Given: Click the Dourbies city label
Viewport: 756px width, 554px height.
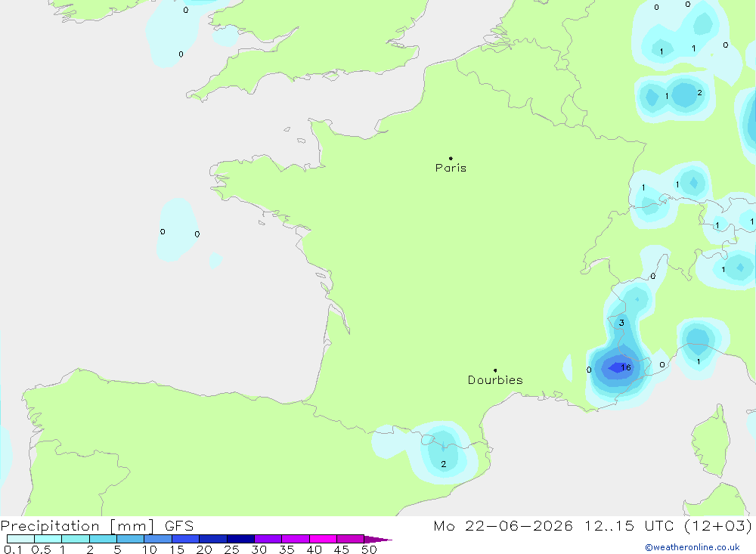Looking at the screenshot, I should click(495, 380).
